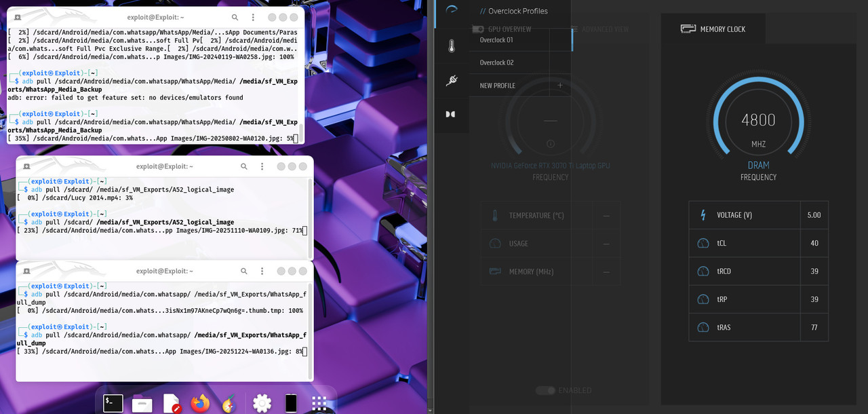Create a profile via NEW PROFILE

(x=520, y=86)
